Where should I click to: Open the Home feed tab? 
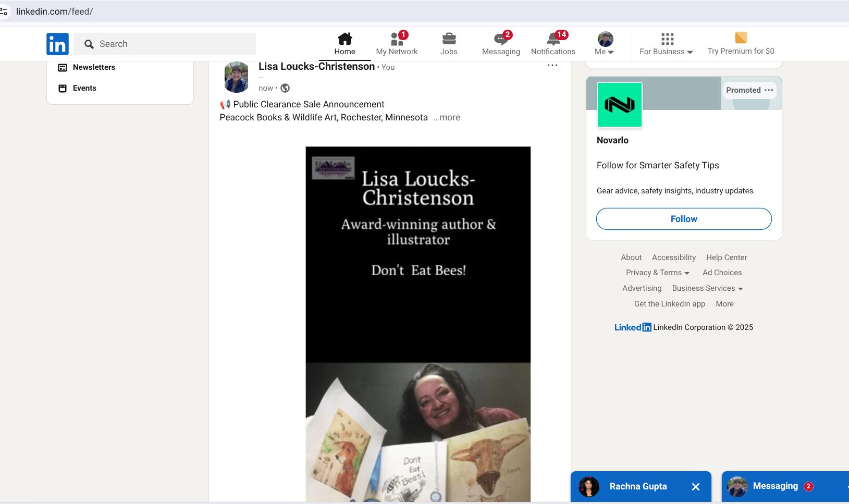click(344, 44)
